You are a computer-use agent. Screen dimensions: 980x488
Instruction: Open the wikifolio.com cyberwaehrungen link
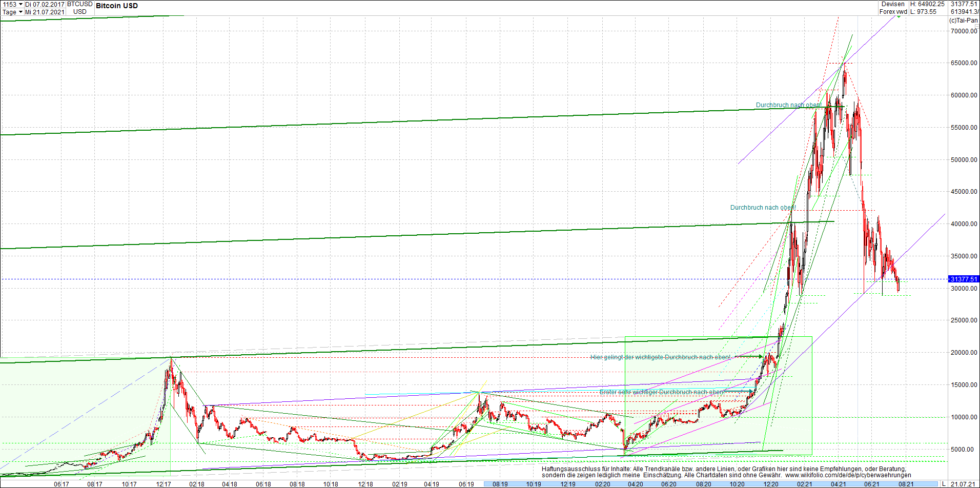[x=848, y=475]
